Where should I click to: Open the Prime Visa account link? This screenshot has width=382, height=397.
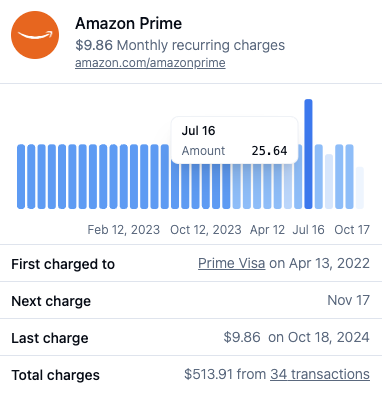coord(232,263)
